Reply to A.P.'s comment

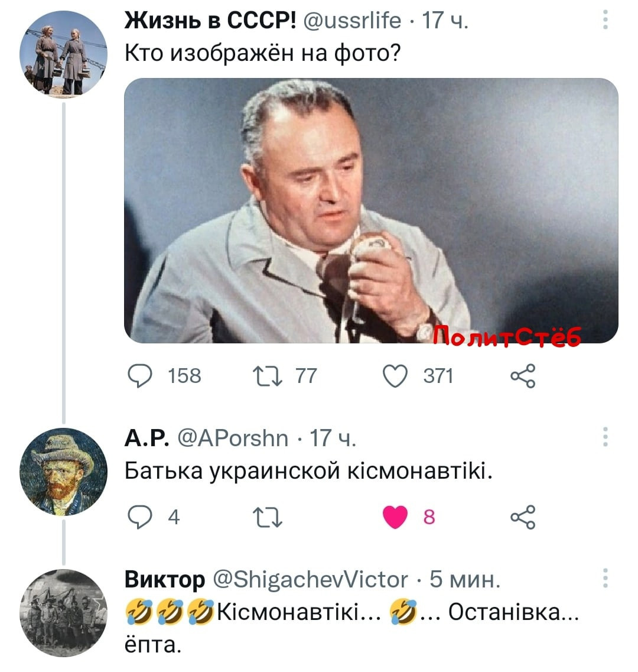click(x=139, y=517)
